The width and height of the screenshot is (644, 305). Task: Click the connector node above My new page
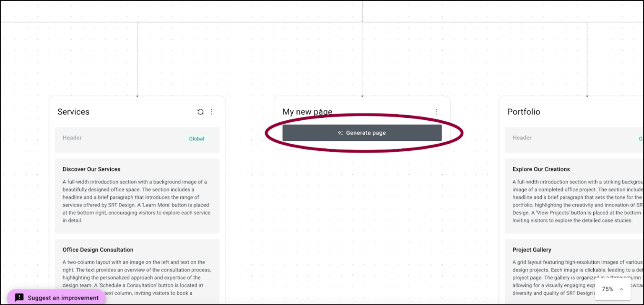(x=362, y=96)
